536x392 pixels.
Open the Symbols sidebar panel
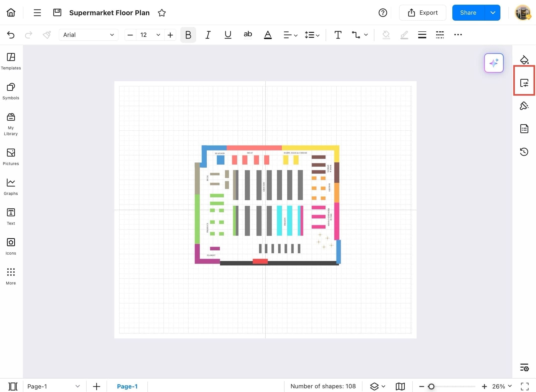11,91
